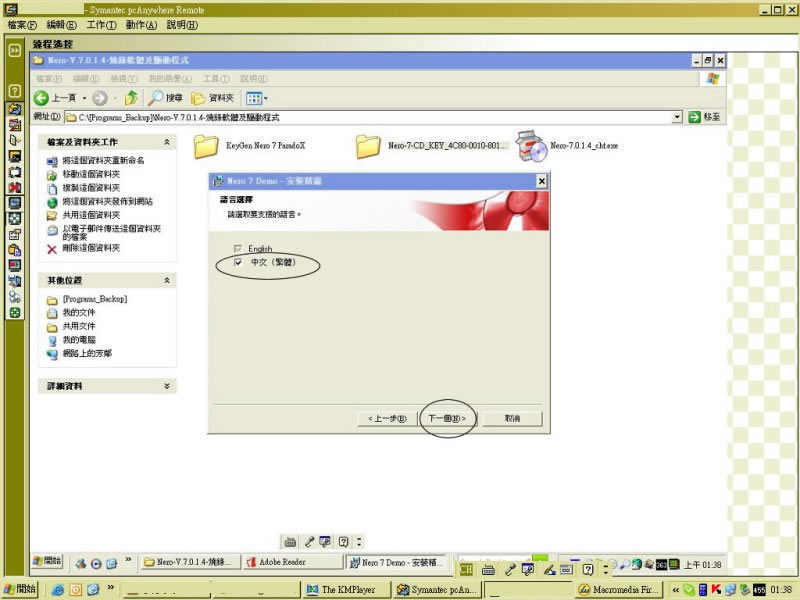Click the Up folder icon in Explorer toolbar

pyautogui.click(x=131, y=98)
